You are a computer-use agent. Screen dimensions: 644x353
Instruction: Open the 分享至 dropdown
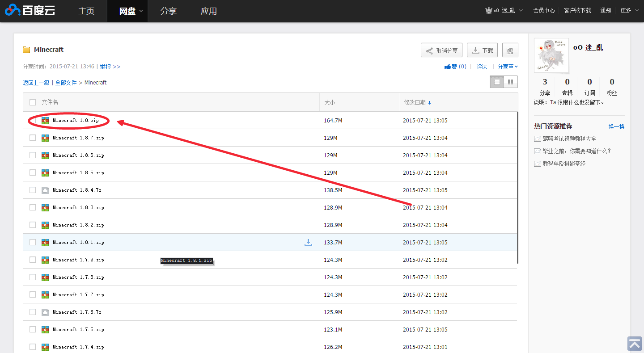pyautogui.click(x=508, y=67)
